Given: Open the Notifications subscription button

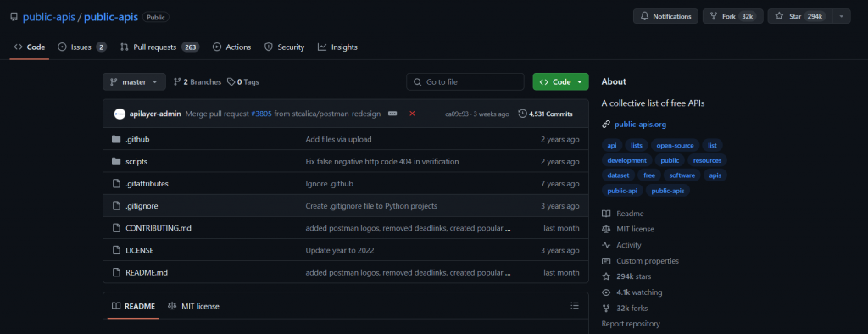Looking at the screenshot, I should (666, 16).
